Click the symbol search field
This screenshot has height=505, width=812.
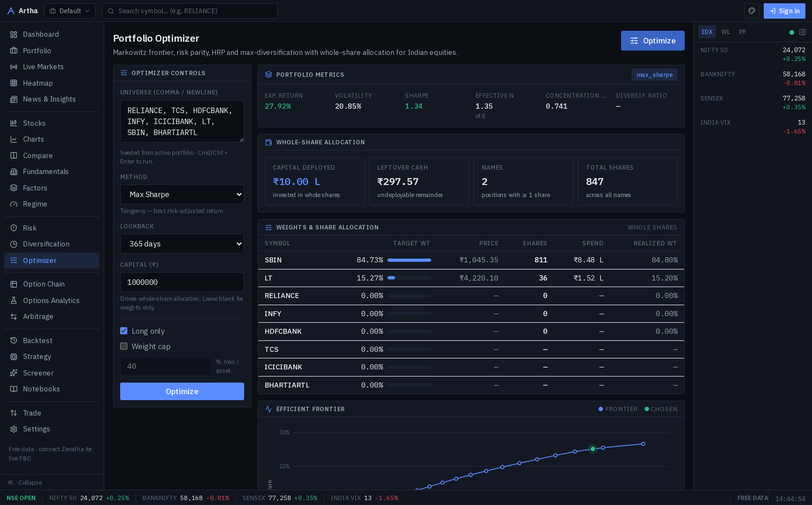[190, 11]
